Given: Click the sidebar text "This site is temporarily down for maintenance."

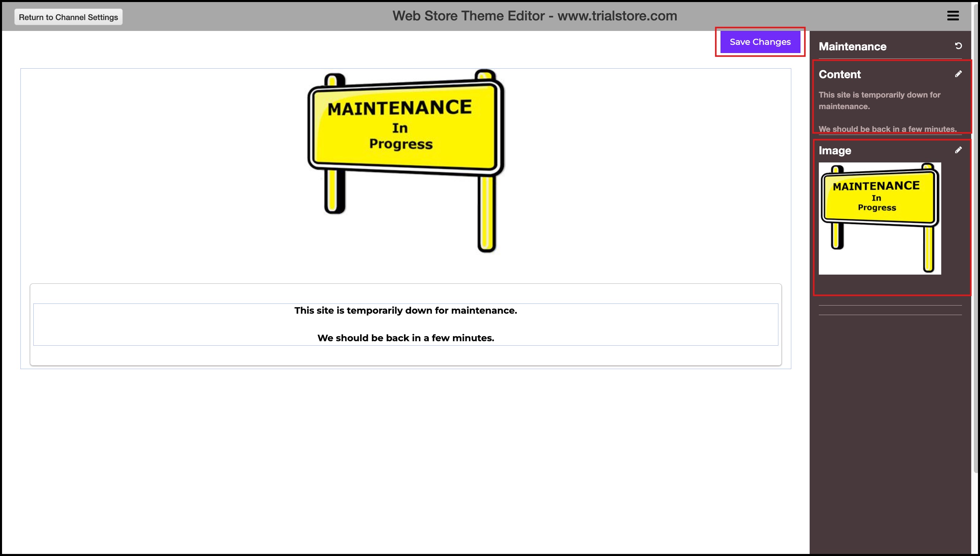Looking at the screenshot, I should (879, 101).
